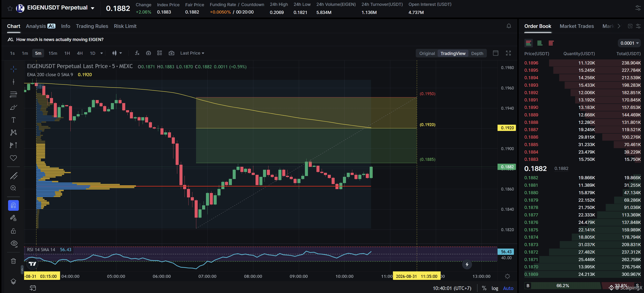Viewport: 644px width, 293px height.
Task: Select the Order Book tab
Action: 538,26
